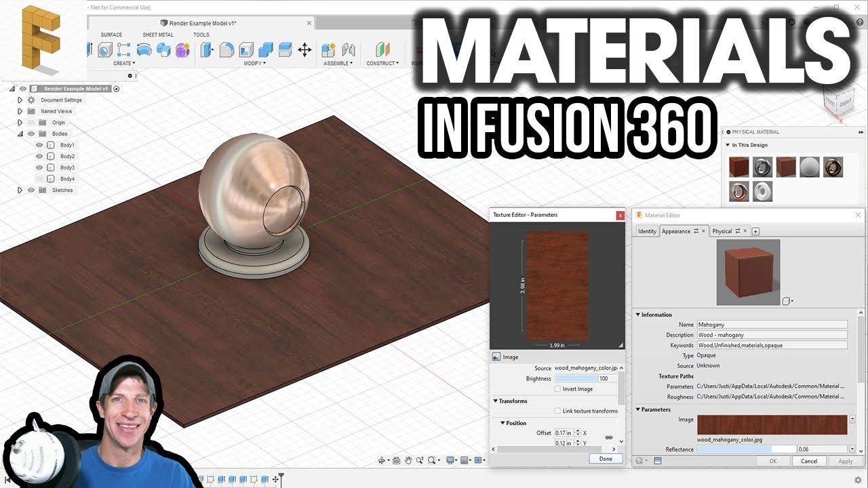Enable the Invert Image checkbox

(x=557, y=389)
